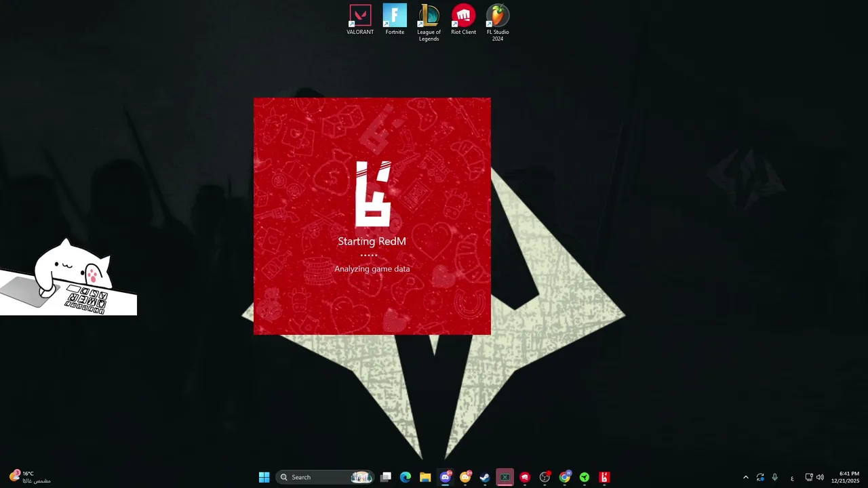Select the Fortnite desktop shortcut

[x=395, y=20]
